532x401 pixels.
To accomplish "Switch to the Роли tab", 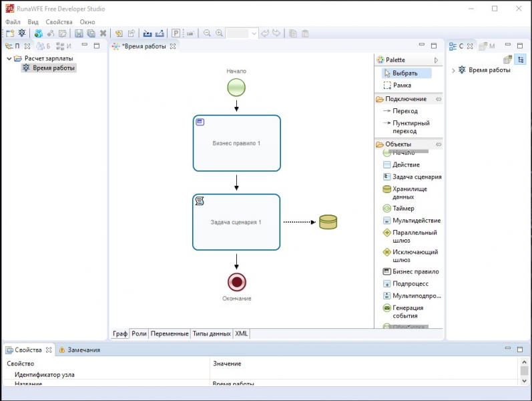I will click(139, 333).
